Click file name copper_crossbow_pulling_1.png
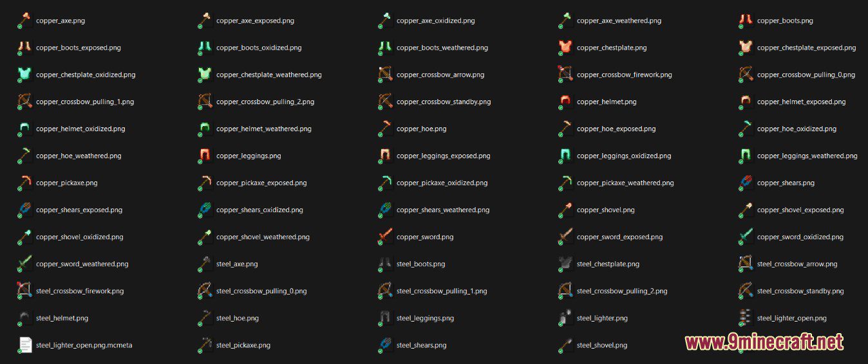The height and width of the screenshot is (364, 868). (85, 102)
